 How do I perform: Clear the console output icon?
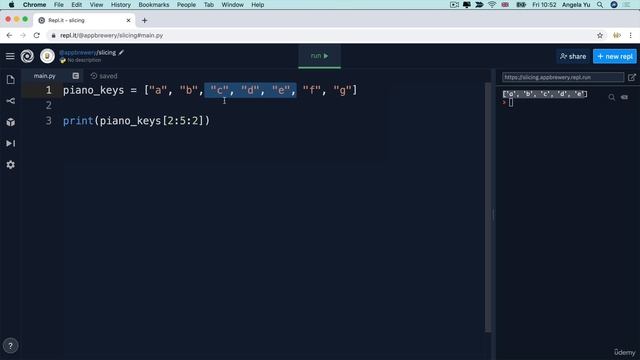pyautogui.click(x=624, y=97)
